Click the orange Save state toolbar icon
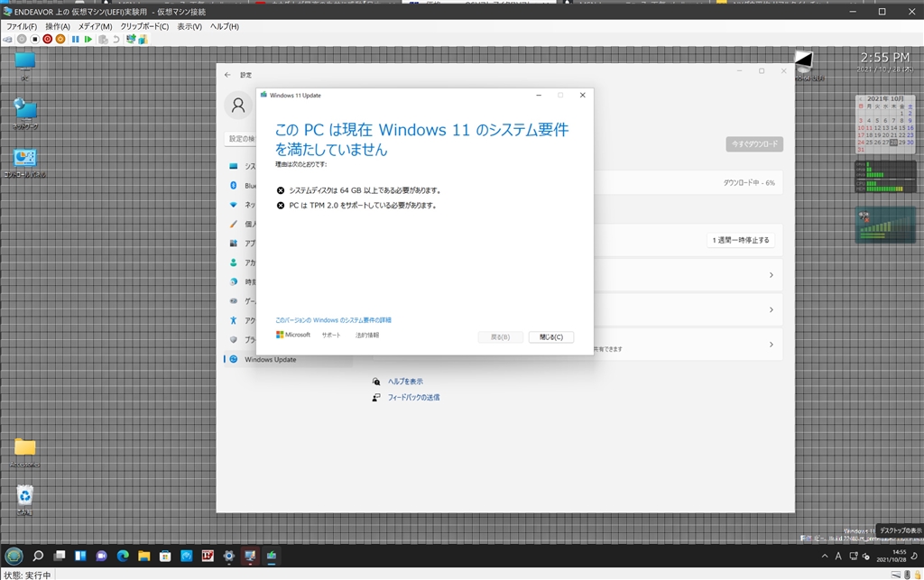 coord(60,40)
